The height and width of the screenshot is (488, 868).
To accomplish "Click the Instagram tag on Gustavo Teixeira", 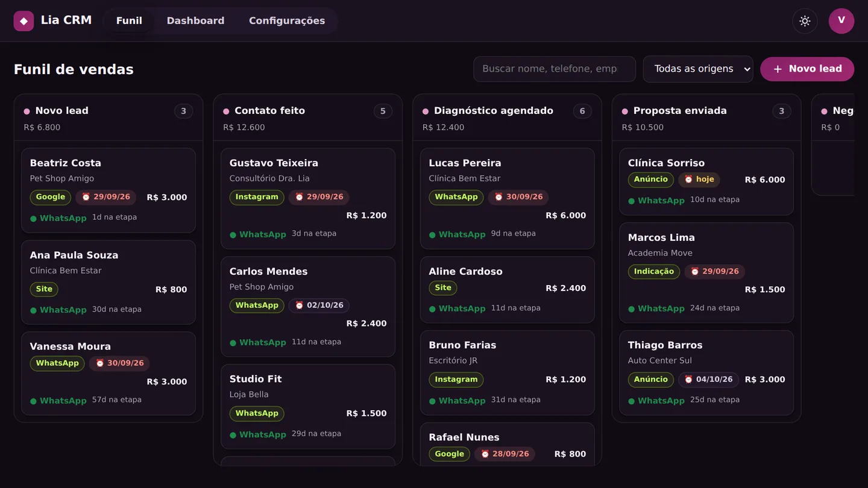I will pyautogui.click(x=257, y=197).
